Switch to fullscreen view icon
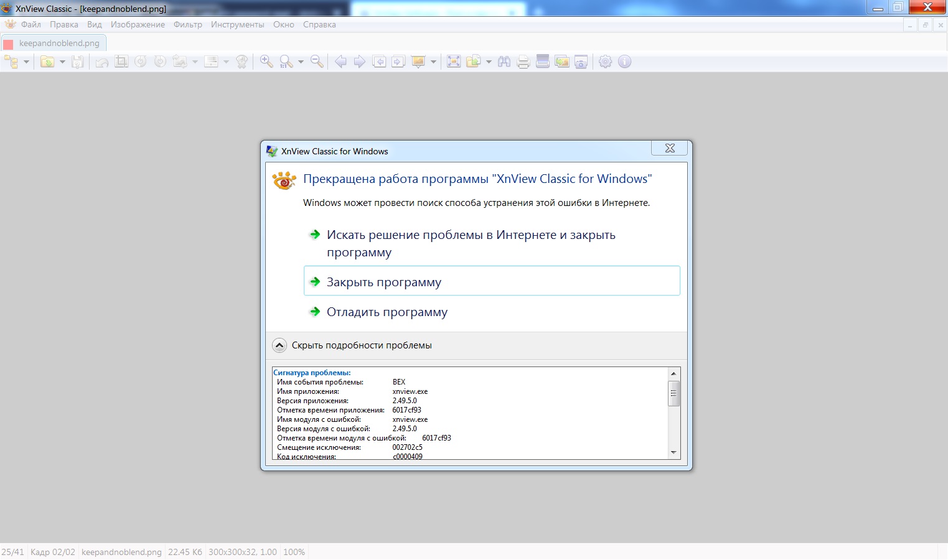948x560 pixels. pyautogui.click(x=454, y=62)
